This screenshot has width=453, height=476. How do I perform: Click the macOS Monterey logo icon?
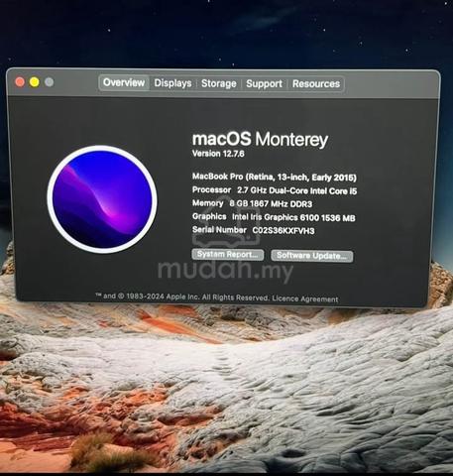[x=102, y=199]
